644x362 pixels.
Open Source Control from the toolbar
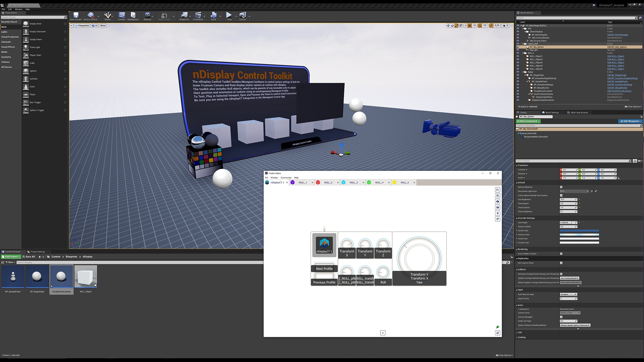coord(91,15)
